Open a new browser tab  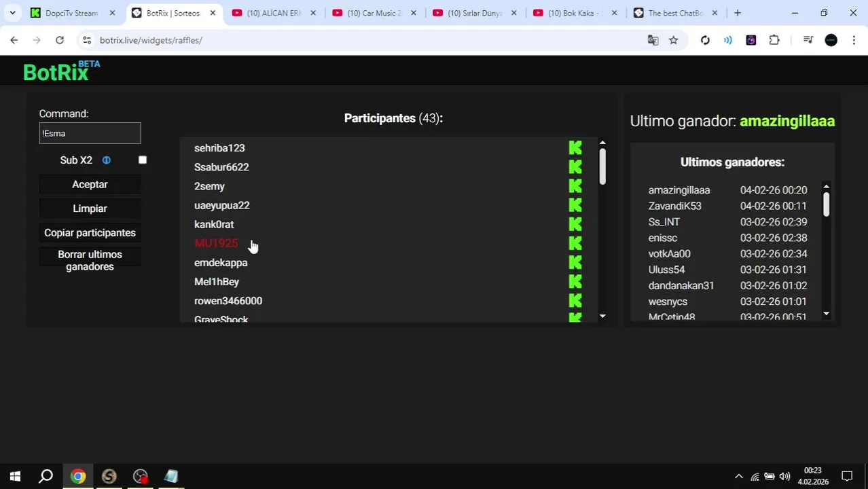(737, 13)
